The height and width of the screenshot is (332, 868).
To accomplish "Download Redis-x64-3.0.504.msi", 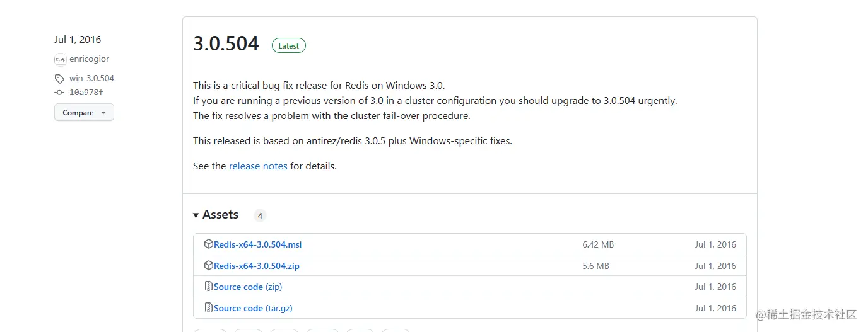I will pyautogui.click(x=258, y=244).
